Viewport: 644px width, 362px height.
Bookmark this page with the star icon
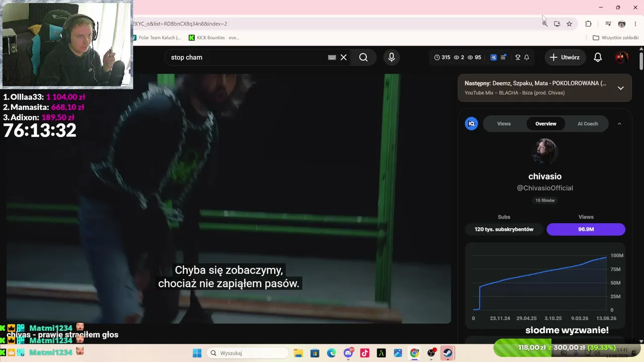pos(569,24)
